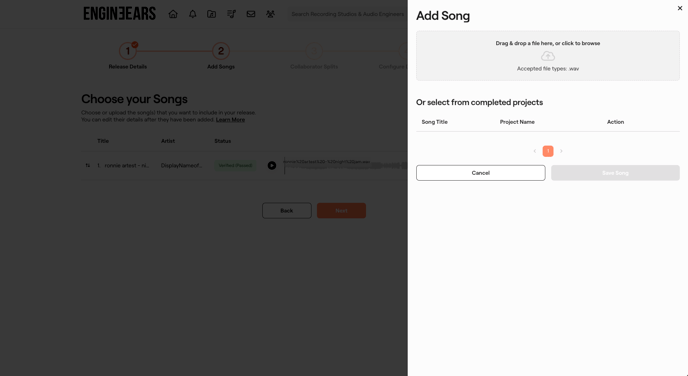Go to the next page of projects

coord(561,151)
